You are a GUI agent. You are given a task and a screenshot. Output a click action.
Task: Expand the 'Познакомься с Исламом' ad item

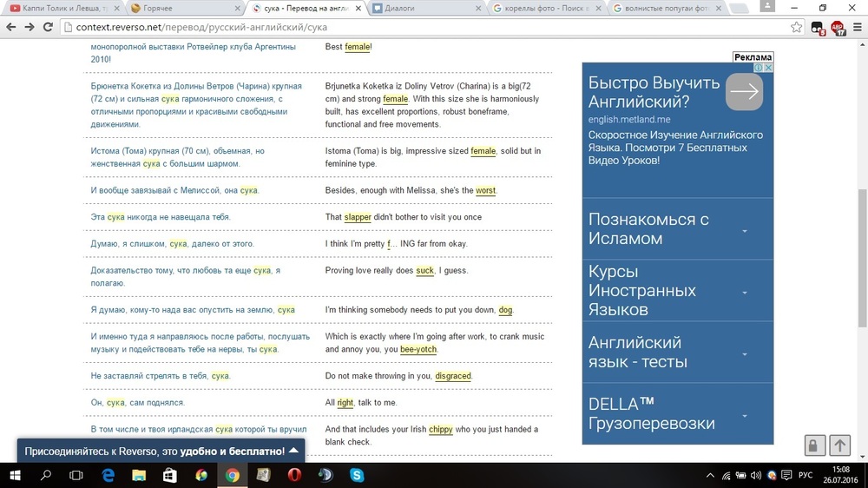(x=745, y=230)
